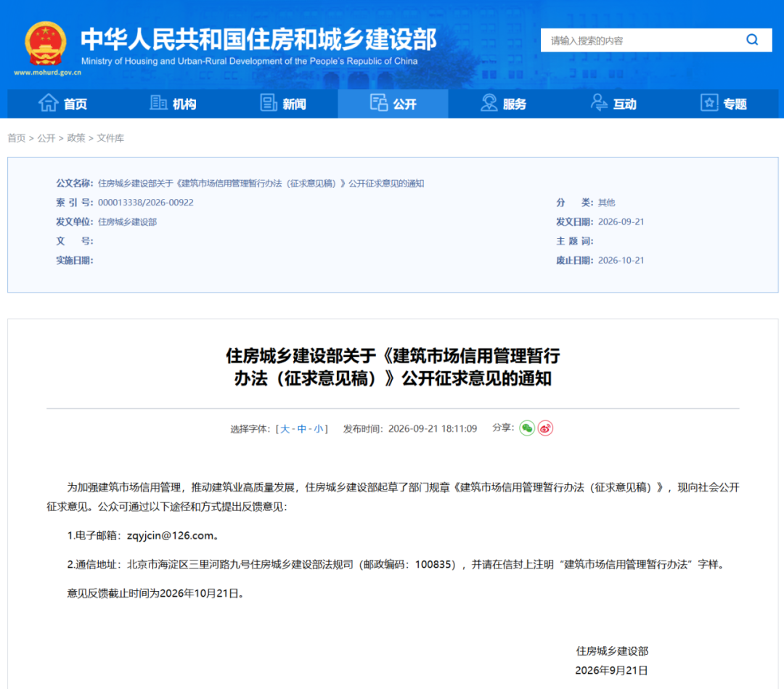Go to 文件库 in the breadcrumb
784x689 pixels.
(110, 138)
